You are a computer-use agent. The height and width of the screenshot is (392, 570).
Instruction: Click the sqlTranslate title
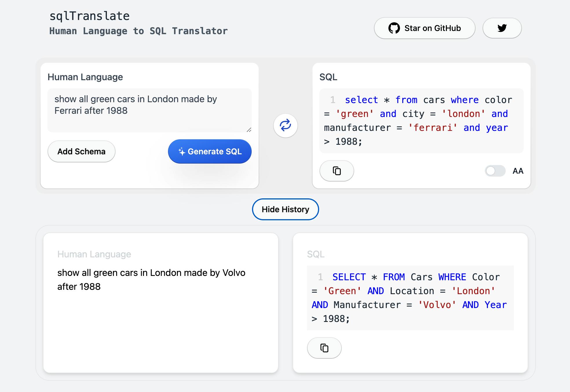click(x=89, y=16)
